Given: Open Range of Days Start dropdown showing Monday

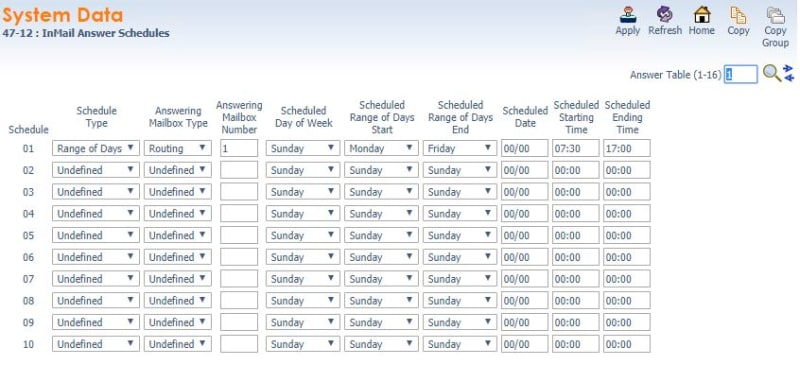Looking at the screenshot, I should click(381, 149).
